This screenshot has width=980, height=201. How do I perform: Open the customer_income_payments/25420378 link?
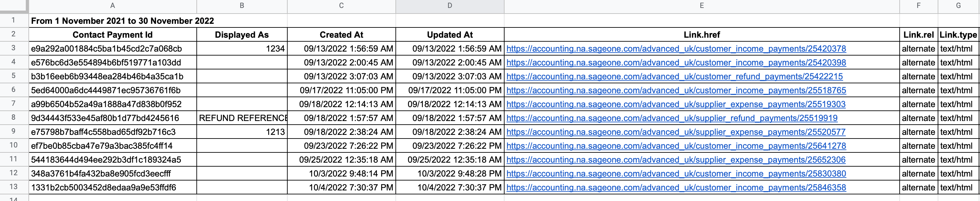point(676,49)
